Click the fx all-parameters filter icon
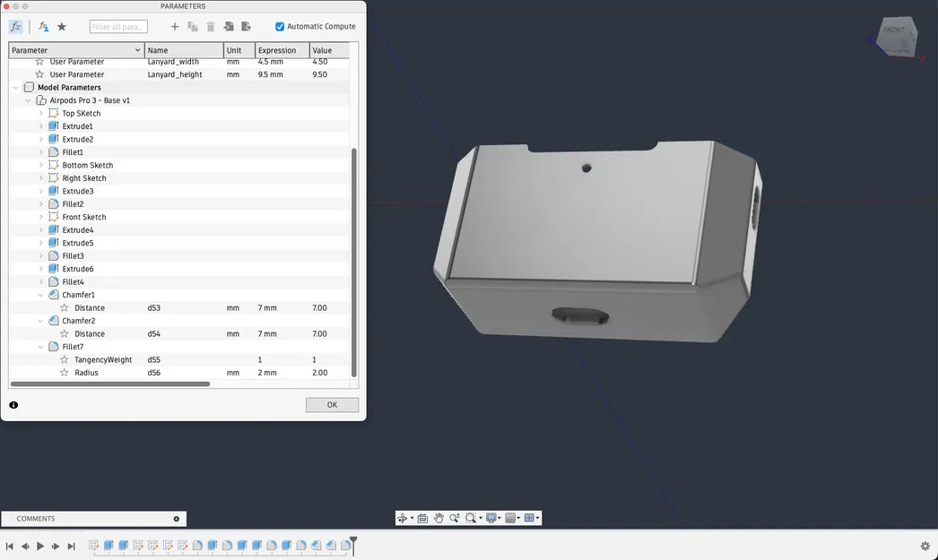This screenshot has height=560, width=938. click(15, 26)
